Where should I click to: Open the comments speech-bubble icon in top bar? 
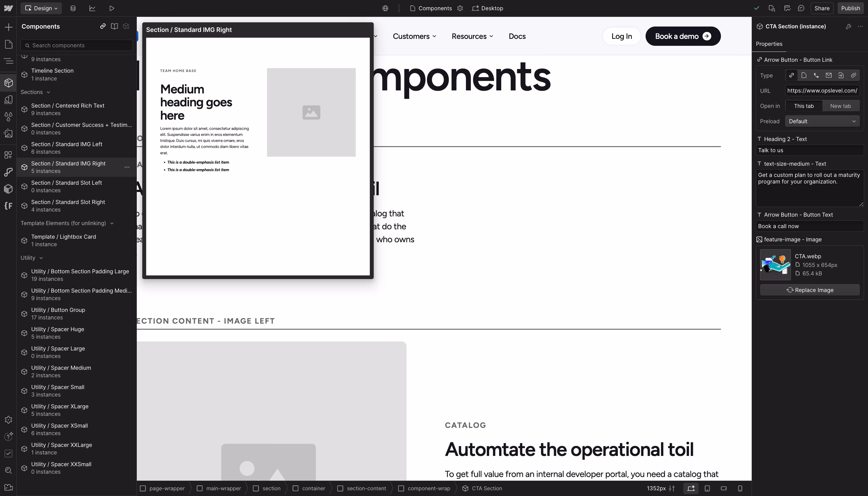801,8
